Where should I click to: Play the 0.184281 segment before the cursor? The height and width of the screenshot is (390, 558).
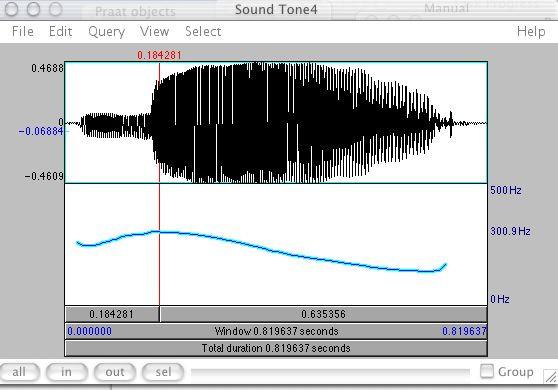click(112, 314)
